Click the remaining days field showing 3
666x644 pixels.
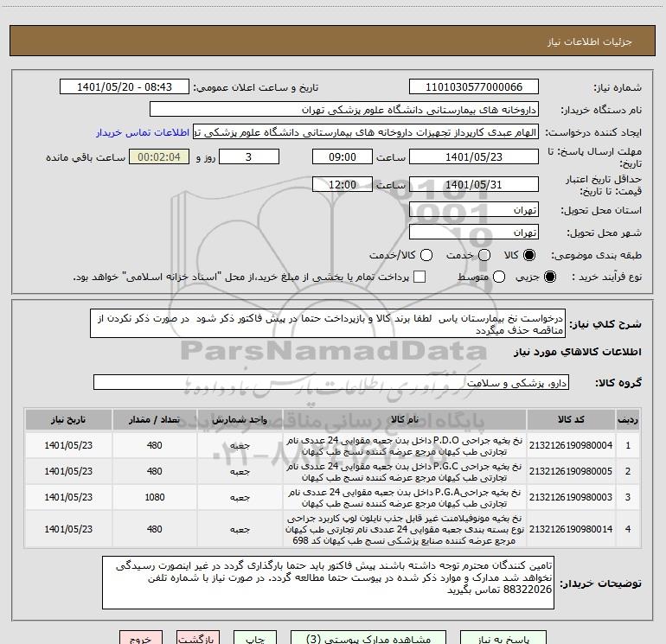tap(249, 156)
